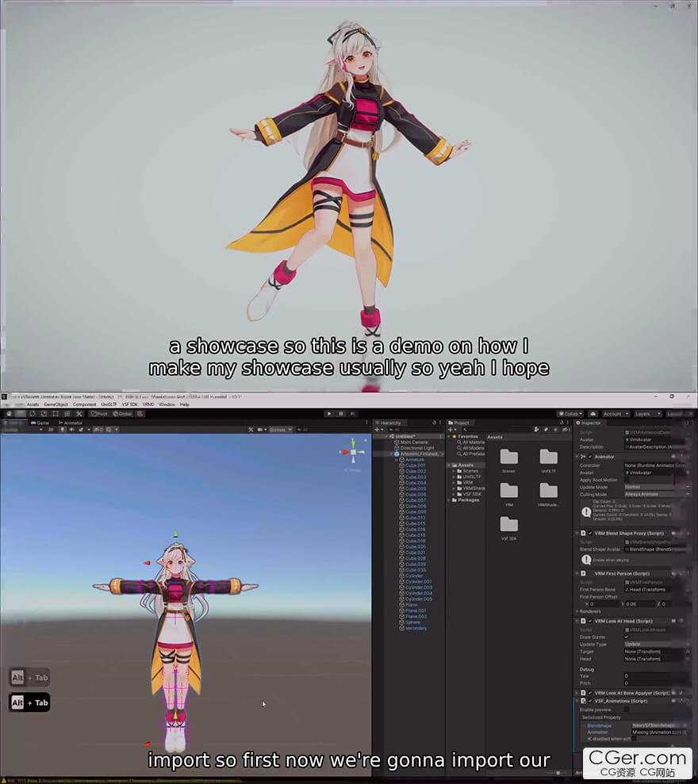Switch to the Animator tab
This screenshot has height=784, width=698.
pos(71,423)
